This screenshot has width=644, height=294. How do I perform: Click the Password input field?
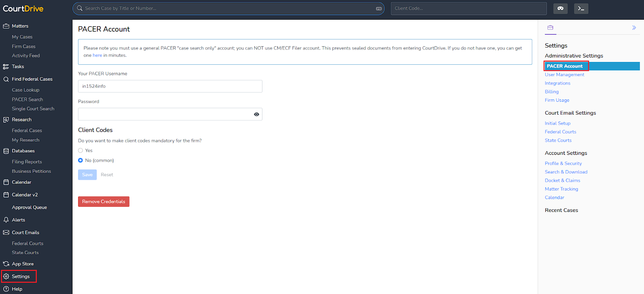[x=170, y=114]
